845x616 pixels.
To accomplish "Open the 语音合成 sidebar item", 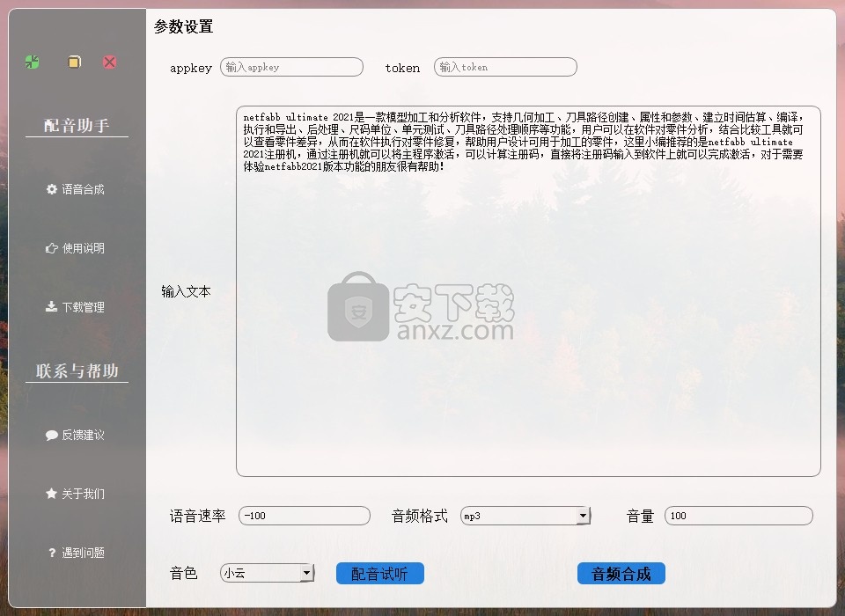I will coord(76,189).
